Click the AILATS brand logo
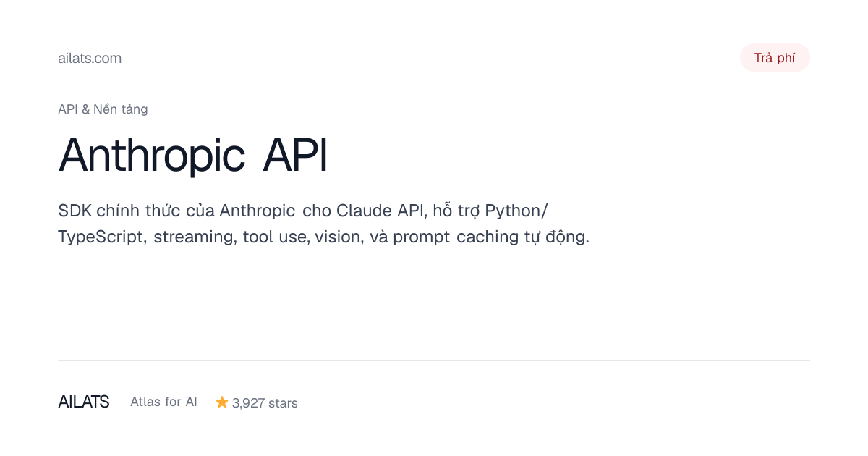The width and height of the screenshot is (868, 456). (x=84, y=402)
